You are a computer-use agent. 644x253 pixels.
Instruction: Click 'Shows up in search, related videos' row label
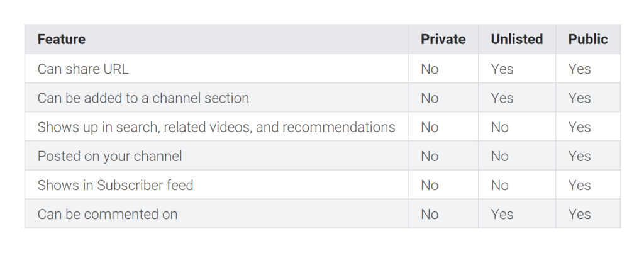(x=216, y=127)
